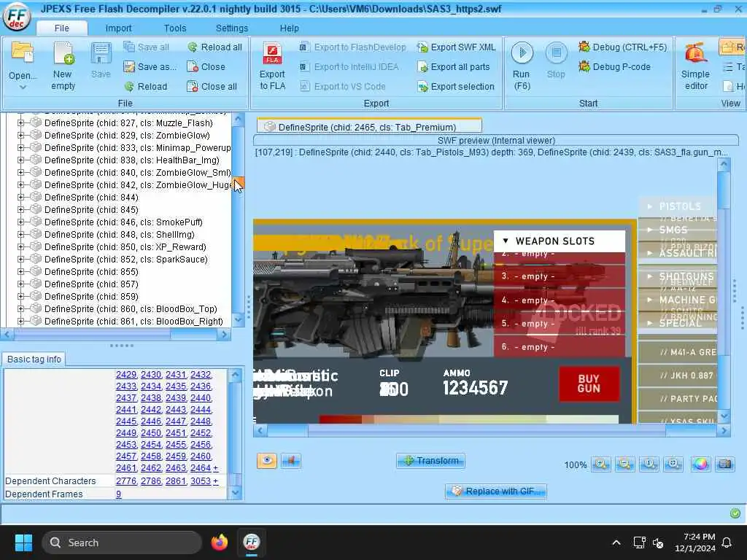Open the dropdown arrow under Open

(x=23, y=87)
